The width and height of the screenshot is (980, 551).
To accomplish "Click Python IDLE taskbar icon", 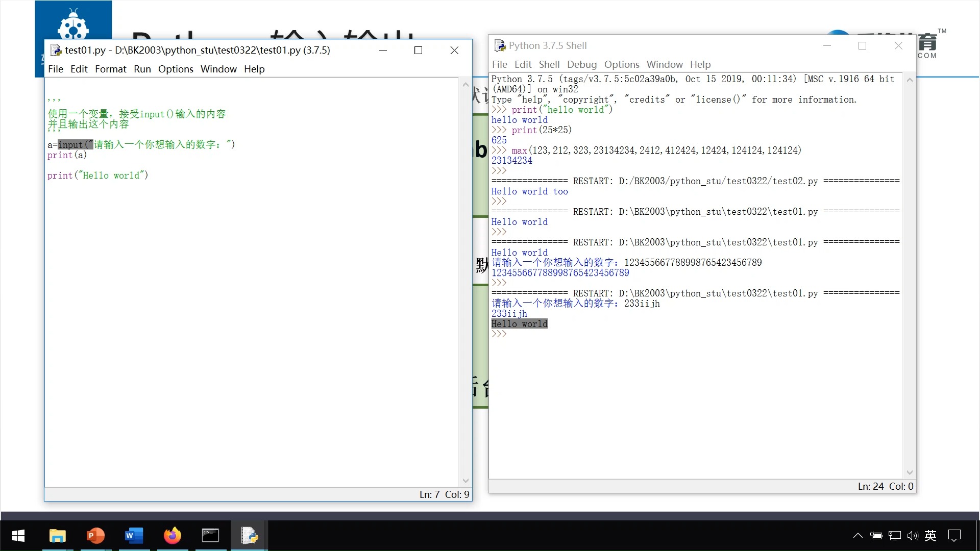I will click(250, 536).
